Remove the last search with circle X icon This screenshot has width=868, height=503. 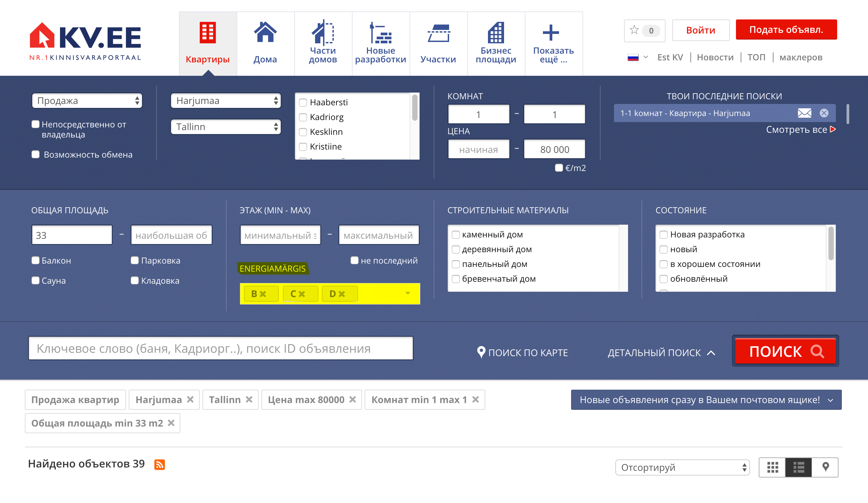click(x=824, y=113)
